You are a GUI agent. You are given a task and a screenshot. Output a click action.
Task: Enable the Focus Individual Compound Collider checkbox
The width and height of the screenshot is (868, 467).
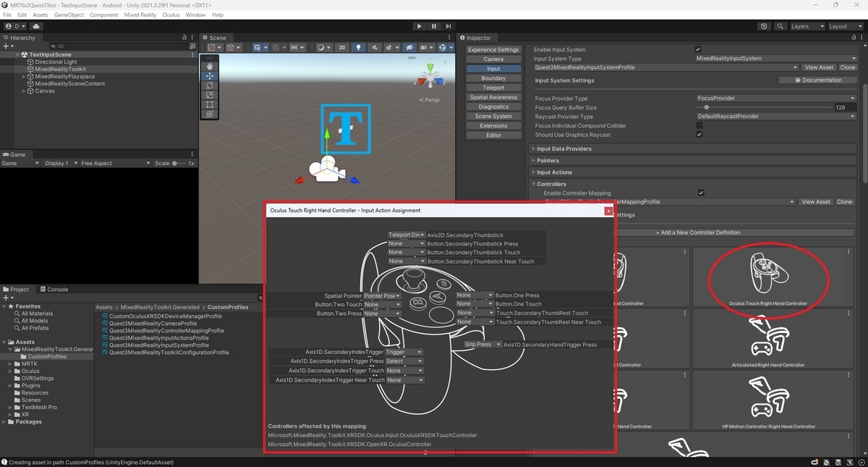tap(699, 125)
